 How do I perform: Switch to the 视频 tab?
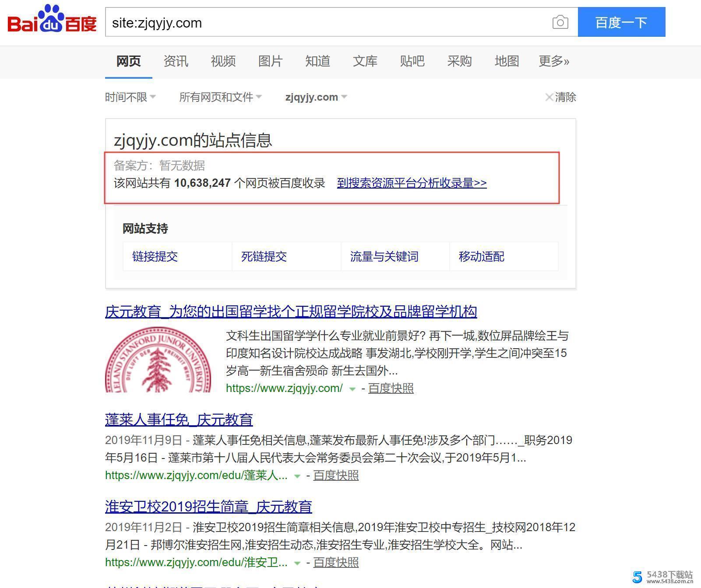(x=223, y=61)
